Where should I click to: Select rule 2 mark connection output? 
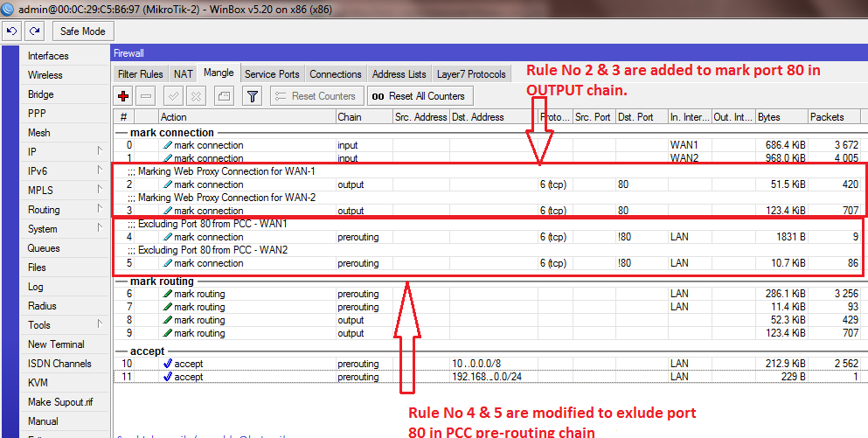coord(489,184)
